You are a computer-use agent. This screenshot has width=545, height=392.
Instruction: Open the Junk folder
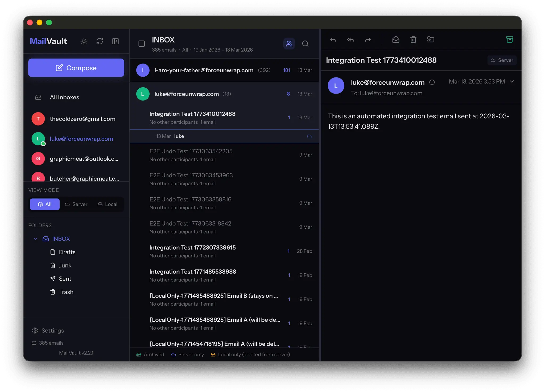[x=61, y=265]
